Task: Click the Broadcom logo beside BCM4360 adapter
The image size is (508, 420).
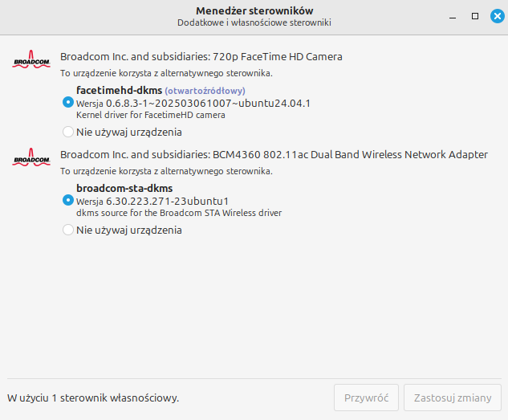Action: (31, 157)
